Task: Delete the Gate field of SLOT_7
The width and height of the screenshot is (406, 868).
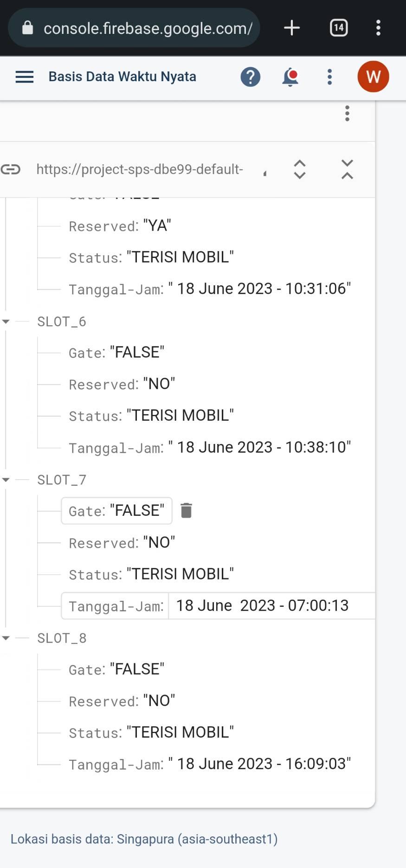Action: tap(187, 509)
